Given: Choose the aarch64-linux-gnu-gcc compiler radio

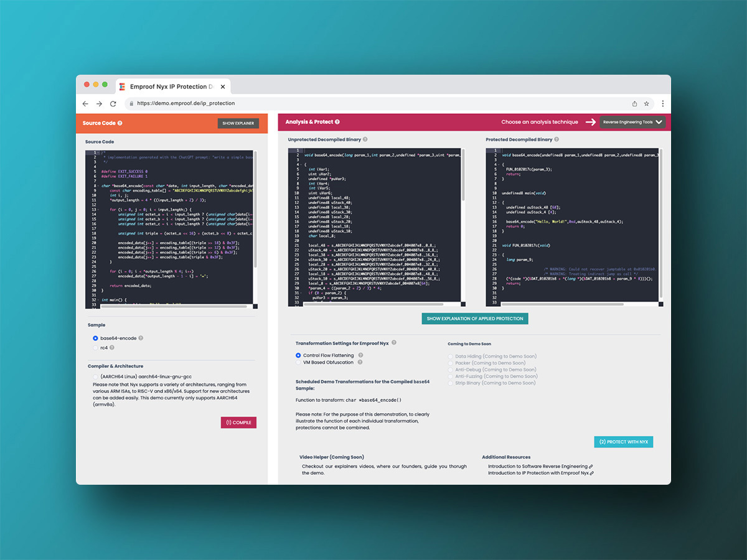Looking at the screenshot, I should point(95,377).
